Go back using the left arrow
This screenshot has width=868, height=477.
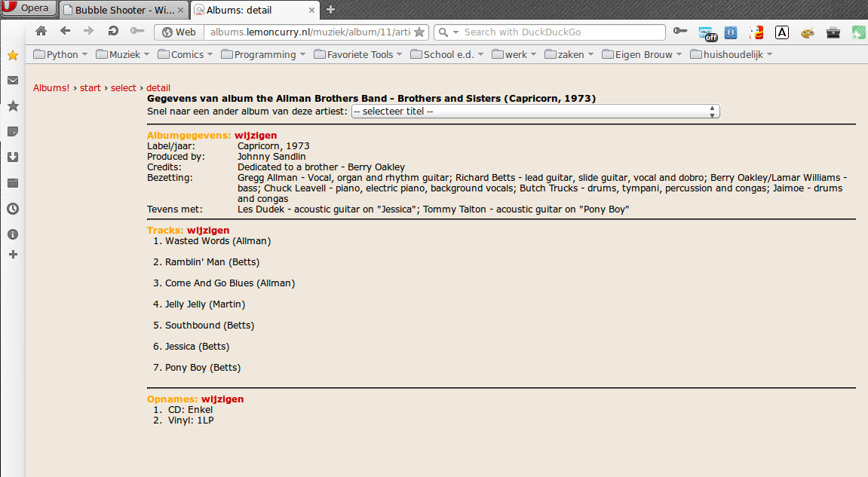tap(65, 31)
